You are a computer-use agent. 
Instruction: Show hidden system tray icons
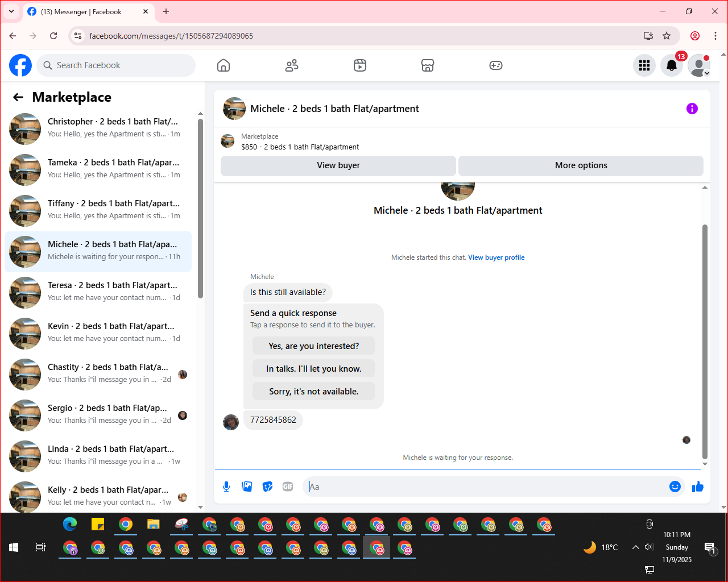tap(635, 547)
